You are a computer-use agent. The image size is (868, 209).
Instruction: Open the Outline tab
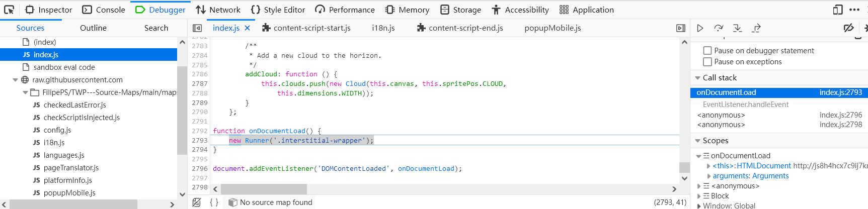[93, 28]
